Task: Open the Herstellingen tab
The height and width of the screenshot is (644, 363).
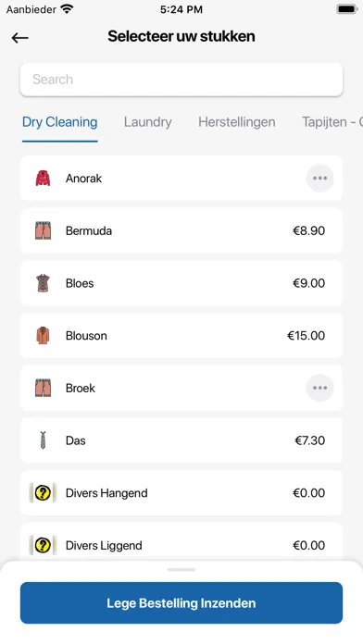Action: tap(237, 122)
